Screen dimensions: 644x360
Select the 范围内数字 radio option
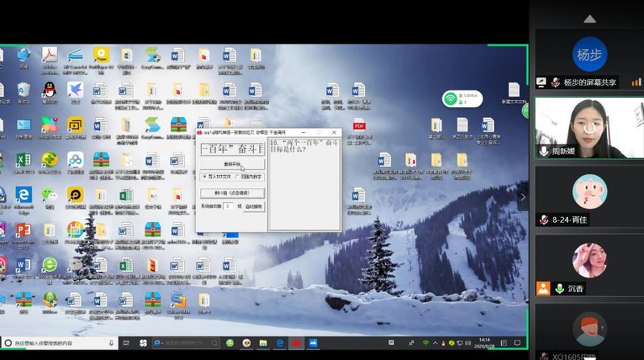click(237, 176)
